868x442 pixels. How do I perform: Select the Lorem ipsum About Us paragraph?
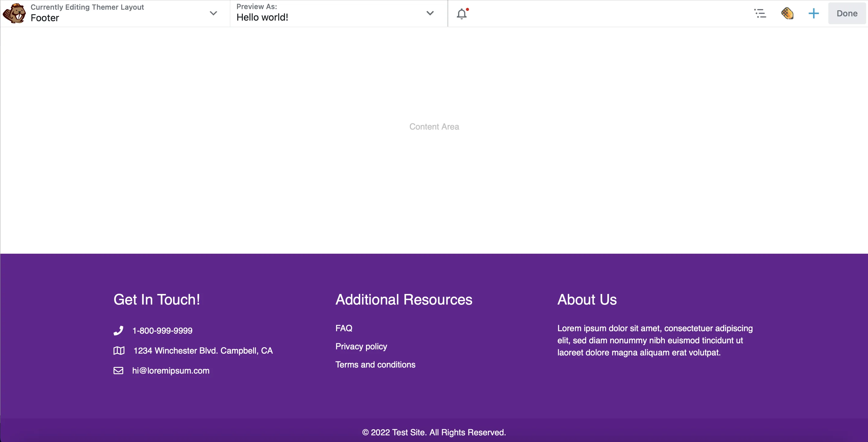tap(655, 340)
